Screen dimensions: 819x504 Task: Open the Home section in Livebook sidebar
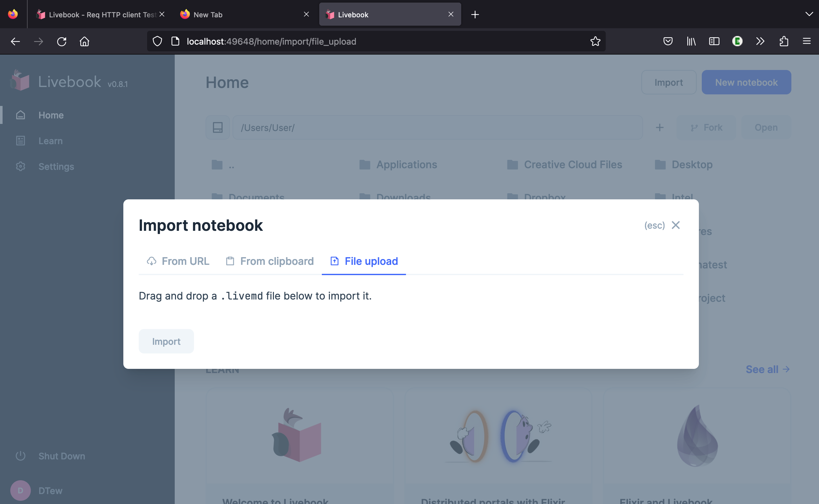pos(51,115)
